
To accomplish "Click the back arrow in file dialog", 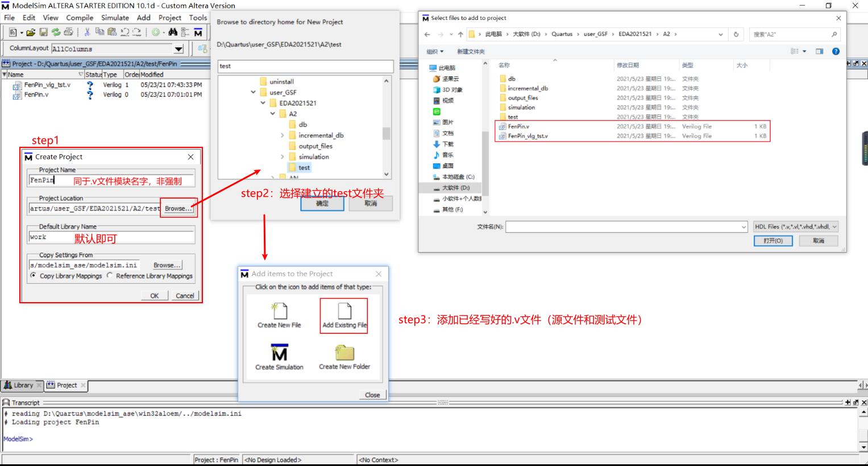I will 427,34.
